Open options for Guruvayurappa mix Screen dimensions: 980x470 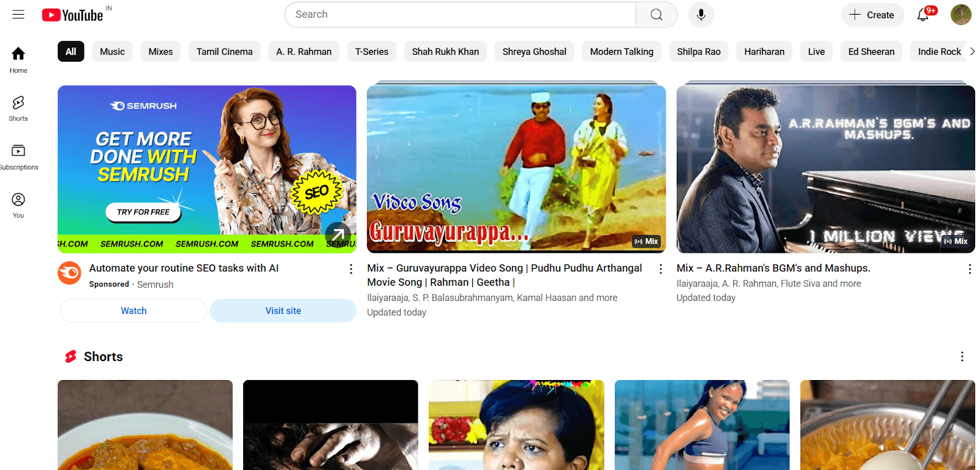(660, 269)
